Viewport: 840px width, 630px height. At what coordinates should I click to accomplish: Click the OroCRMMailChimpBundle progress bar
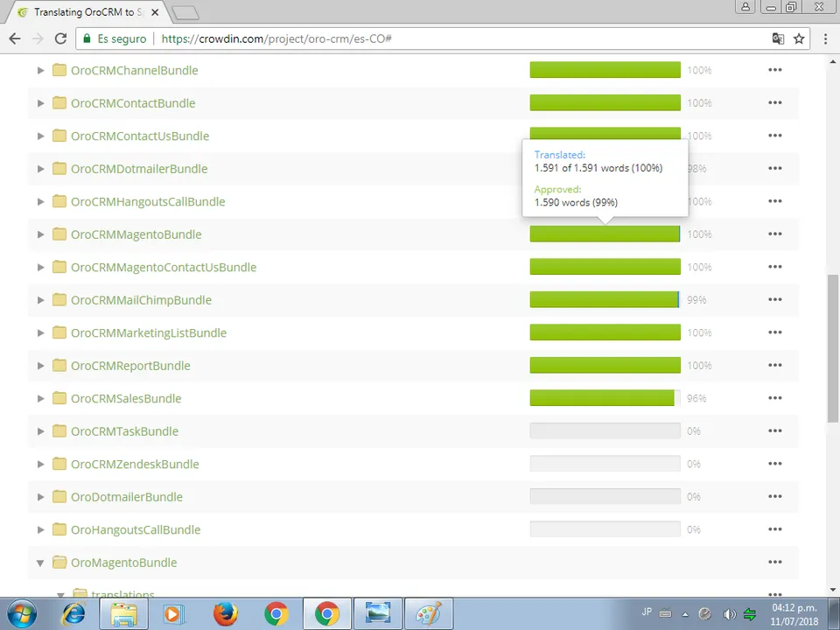pos(605,299)
